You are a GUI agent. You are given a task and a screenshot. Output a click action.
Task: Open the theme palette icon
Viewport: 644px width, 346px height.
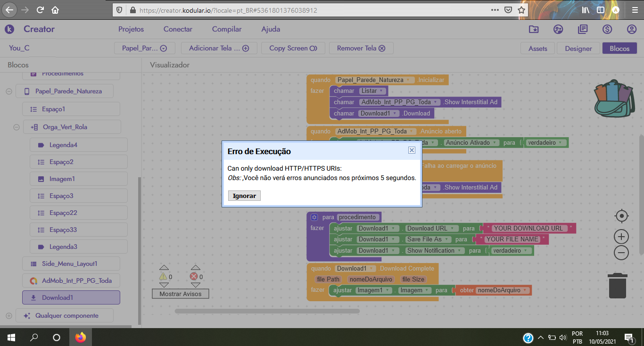[558, 29]
